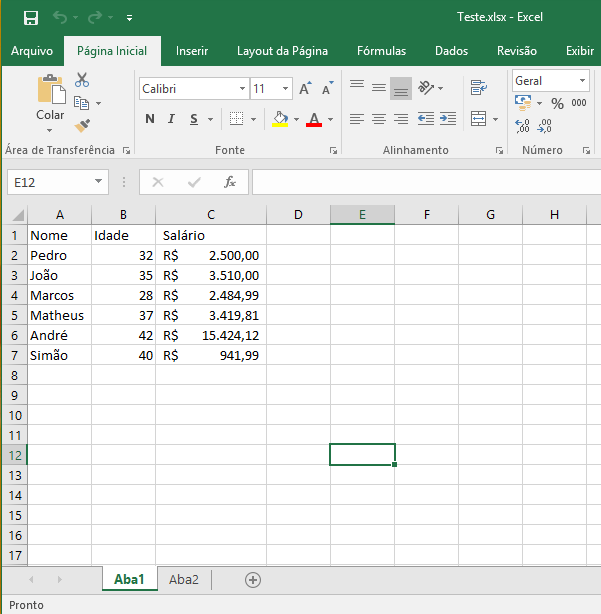This screenshot has width=601, height=614.
Task: Open the Revisão tab
Action: click(517, 51)
